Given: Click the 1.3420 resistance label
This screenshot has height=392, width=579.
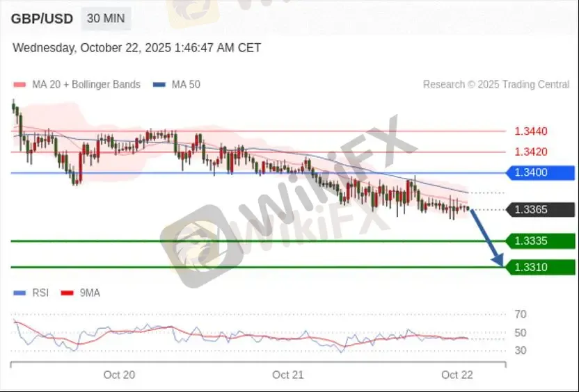Looking at the screenshot, I should tap(531, 152).
